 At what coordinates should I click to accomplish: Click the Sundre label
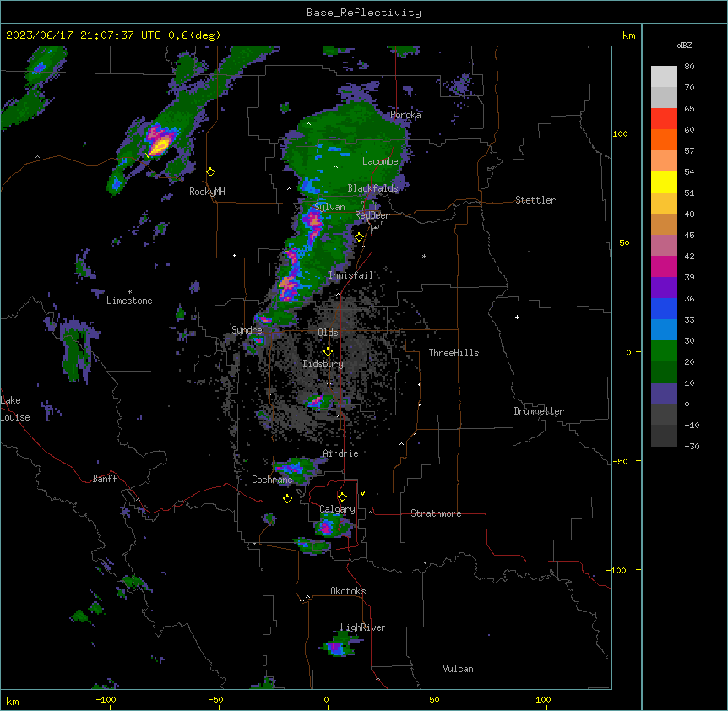point(247,330)
